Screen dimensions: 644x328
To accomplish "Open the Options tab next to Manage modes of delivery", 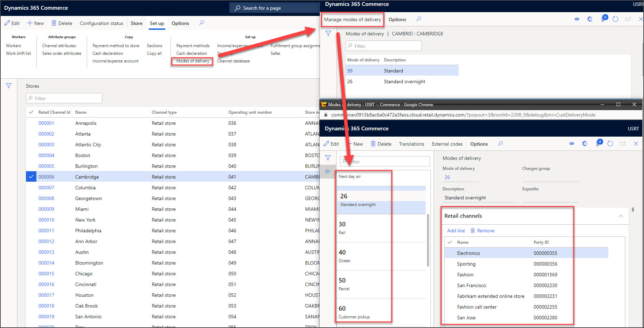I will (397, 19).
